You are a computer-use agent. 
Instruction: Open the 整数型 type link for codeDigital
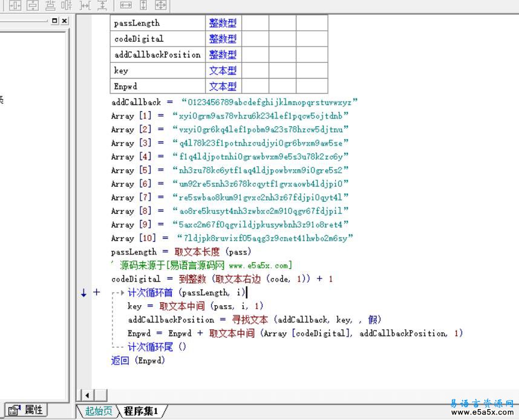click(x=223, y=39)
